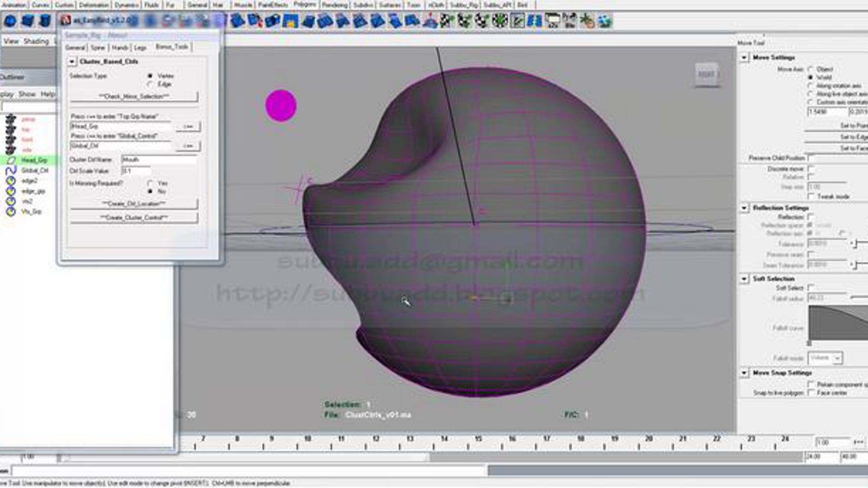Switch to the Hands tab

pyautogui.click(x=120, y=47)
